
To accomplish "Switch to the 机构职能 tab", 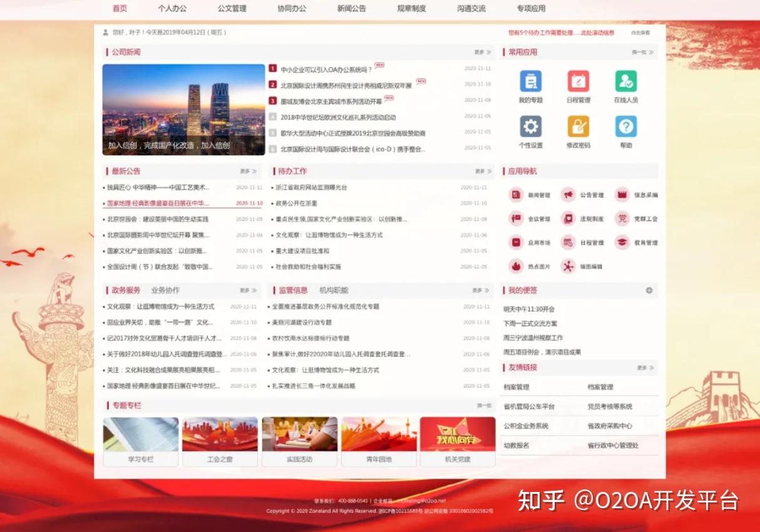I will 334,290.
